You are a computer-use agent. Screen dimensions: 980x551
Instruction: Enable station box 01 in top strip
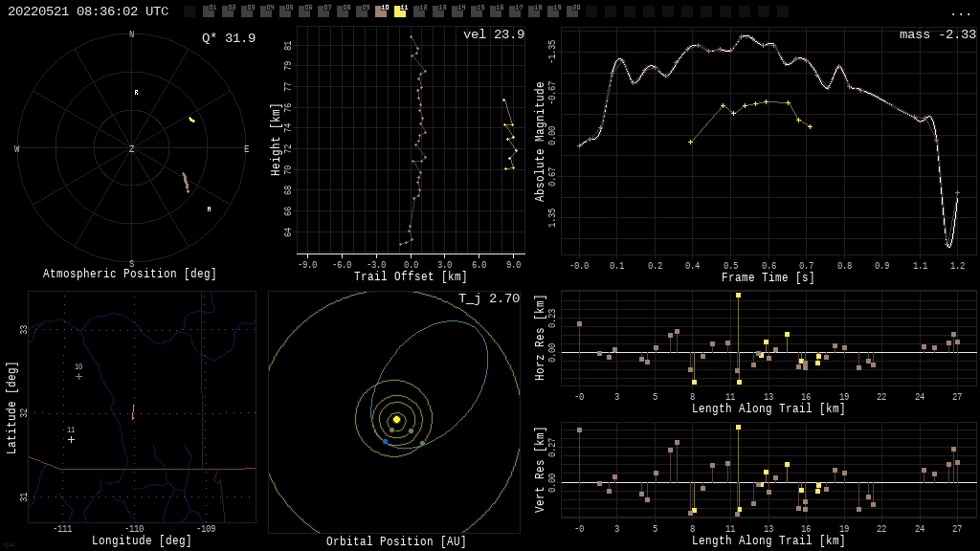(209, 11)
